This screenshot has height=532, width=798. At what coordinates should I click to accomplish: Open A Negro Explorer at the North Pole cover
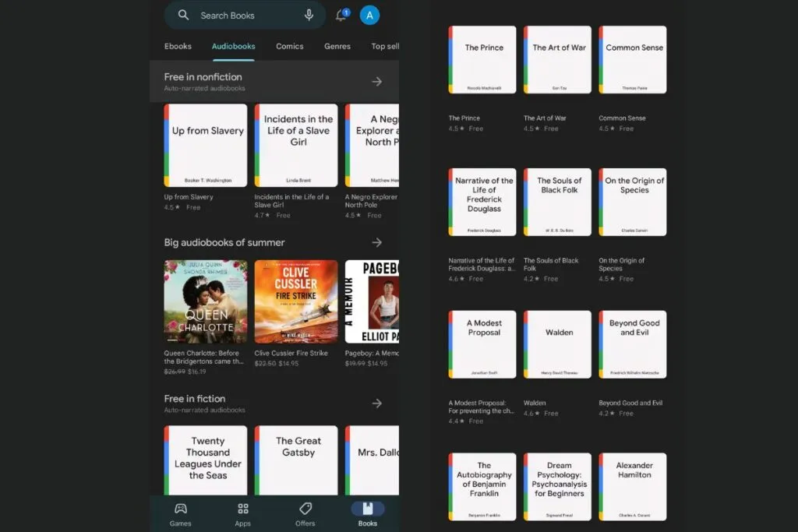(372, 146)
